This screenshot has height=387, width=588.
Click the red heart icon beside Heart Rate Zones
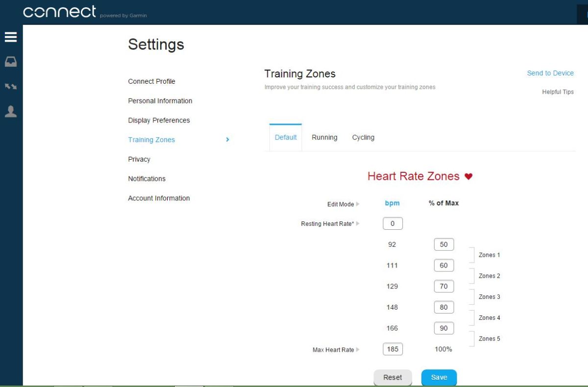coord(468,176)
